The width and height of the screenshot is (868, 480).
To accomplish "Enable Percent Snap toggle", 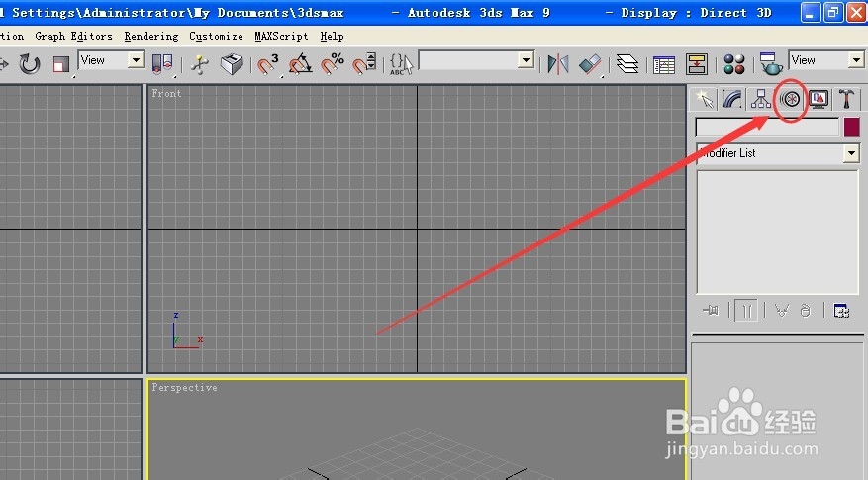I will pos(333,64).
